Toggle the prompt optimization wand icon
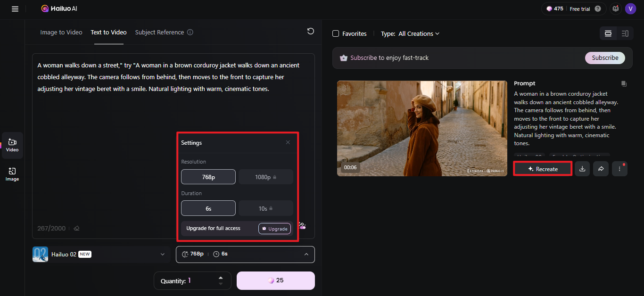This screenshot has width=644, height=296. click(302, 226)
